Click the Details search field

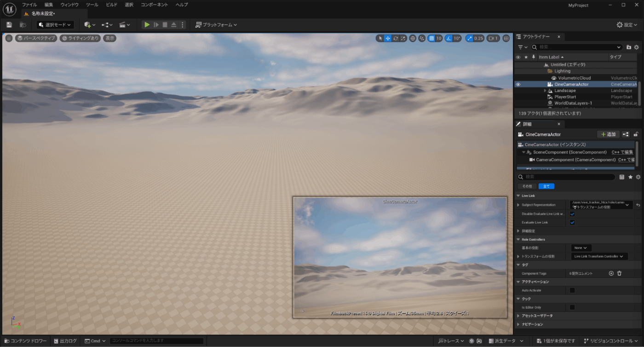pos(566,177)
